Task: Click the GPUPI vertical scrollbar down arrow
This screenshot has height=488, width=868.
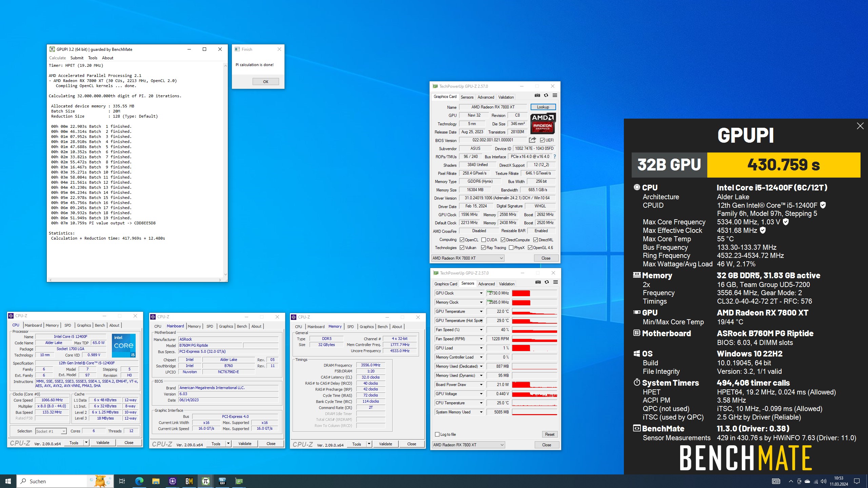Action: pyautogui.click(x=225, y=274)
